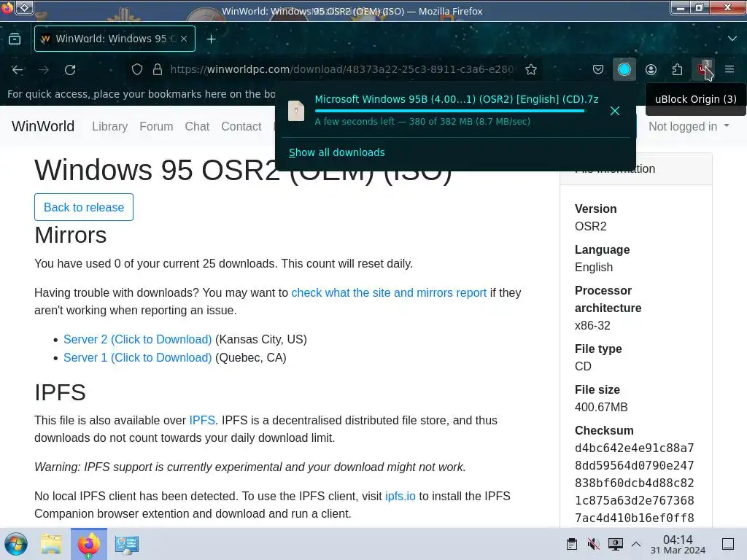Click the show desktop button

(728, 544)
